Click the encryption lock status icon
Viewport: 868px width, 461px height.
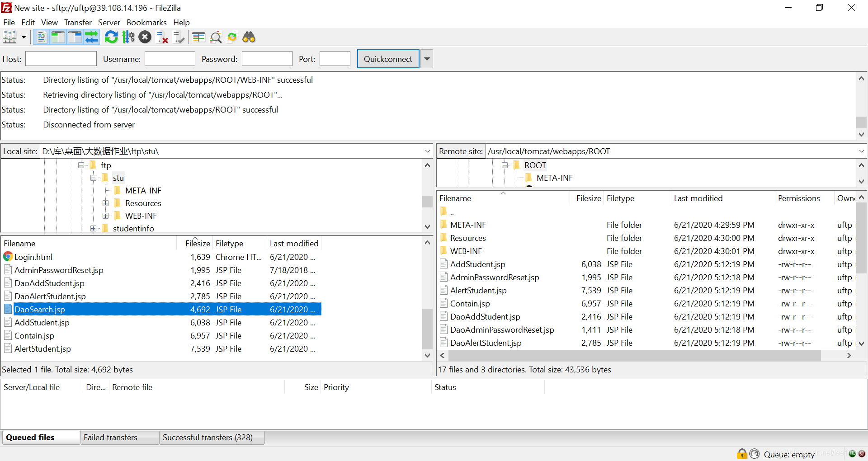(x=742, y=453)
